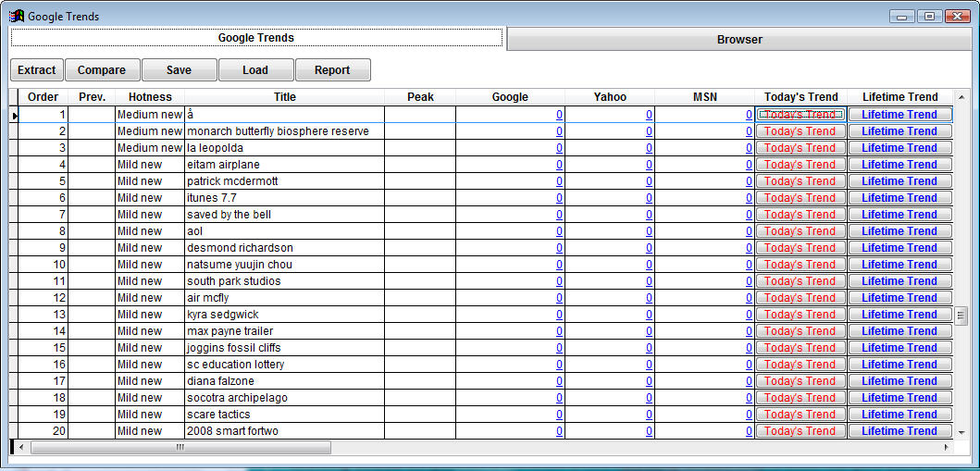Click the Hotness column header
This screenshot has width=980, height=471.
[x=150, y=97]
